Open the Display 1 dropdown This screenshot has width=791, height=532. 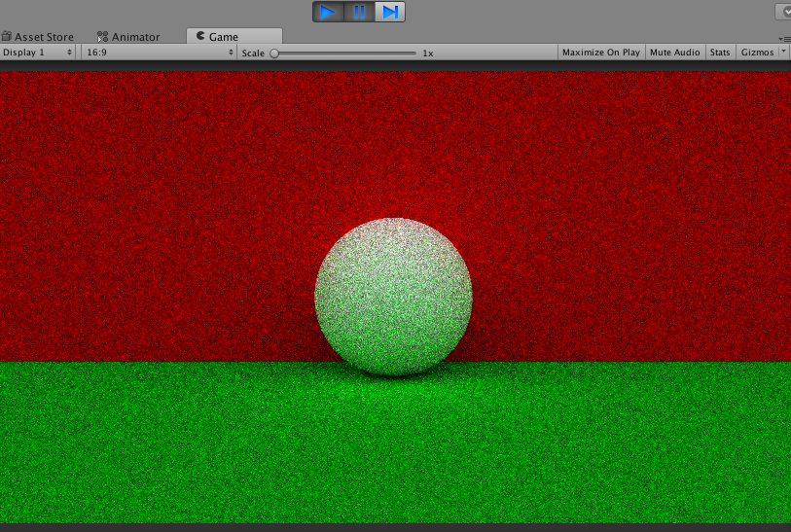(38, 52)
